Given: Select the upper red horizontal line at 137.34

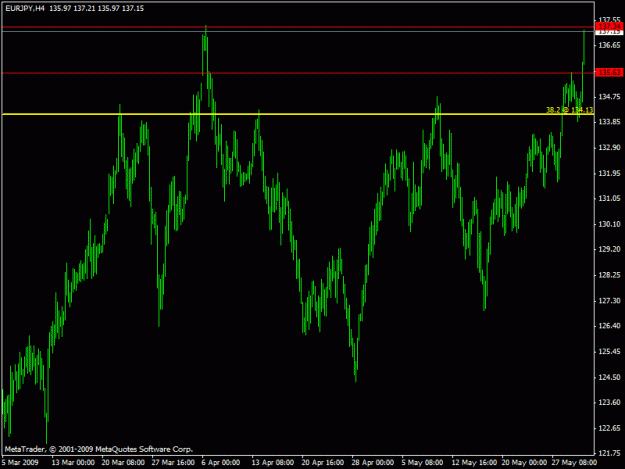Looking at the screenshot, I should click(298, 27).
